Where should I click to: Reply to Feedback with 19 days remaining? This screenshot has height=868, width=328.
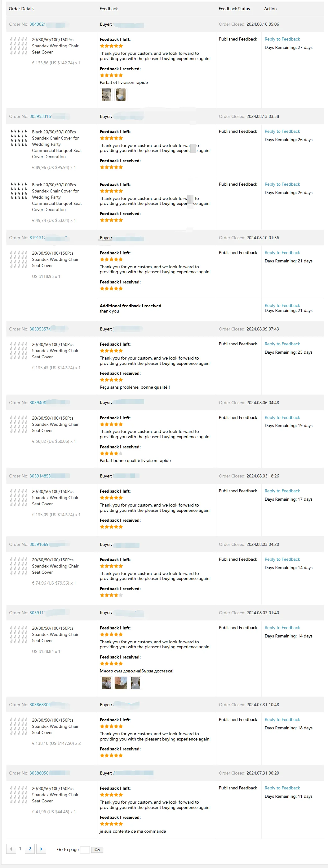click(x=282, y=417)
